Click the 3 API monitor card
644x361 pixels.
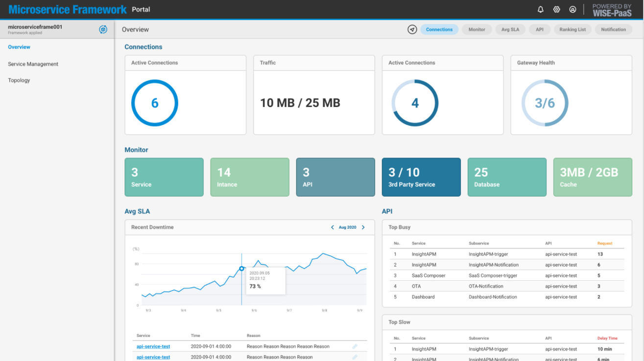[335, 177]
